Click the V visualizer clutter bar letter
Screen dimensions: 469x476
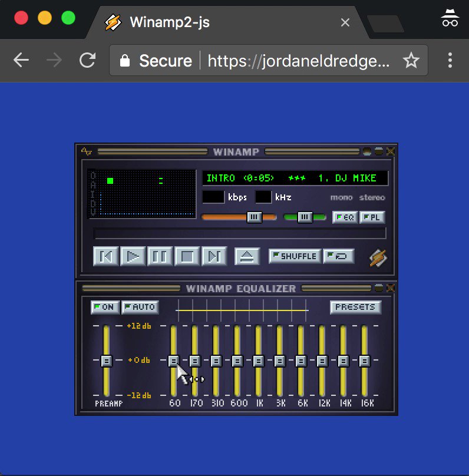point(93,212)
